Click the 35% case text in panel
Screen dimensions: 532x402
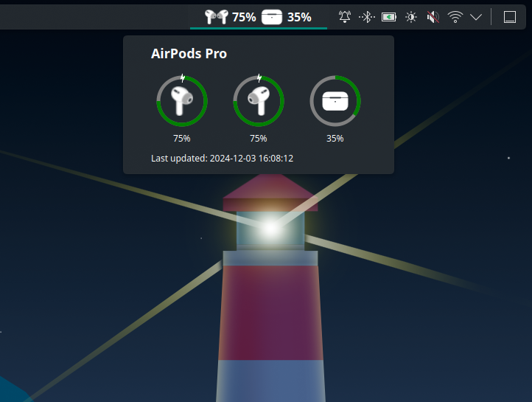click(x=299, y=17)
